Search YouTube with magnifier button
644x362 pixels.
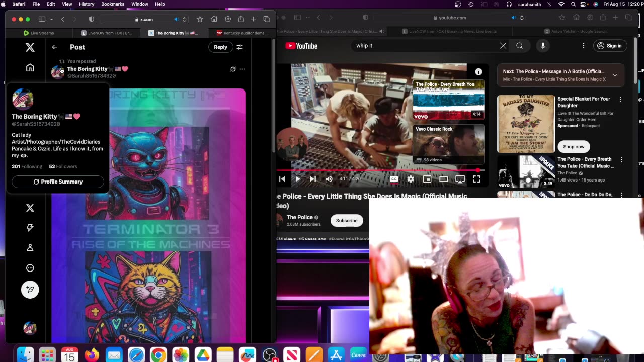[519, 46]
